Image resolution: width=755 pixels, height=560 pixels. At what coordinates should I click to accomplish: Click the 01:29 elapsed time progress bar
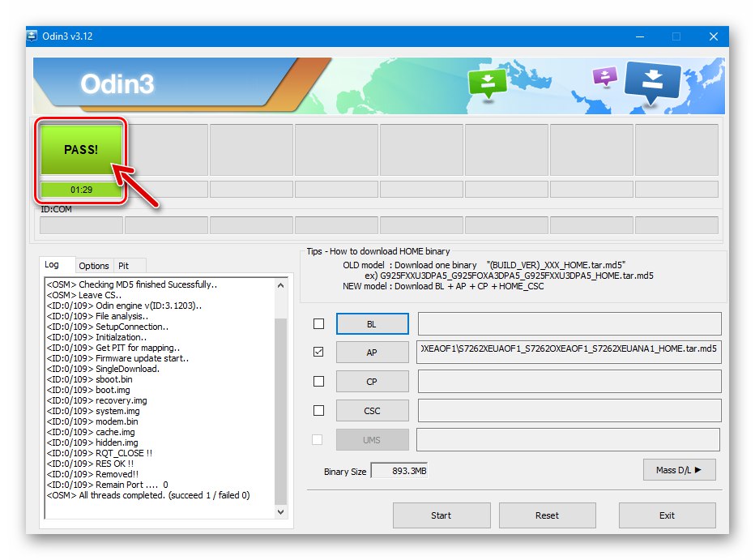(81, 190)
